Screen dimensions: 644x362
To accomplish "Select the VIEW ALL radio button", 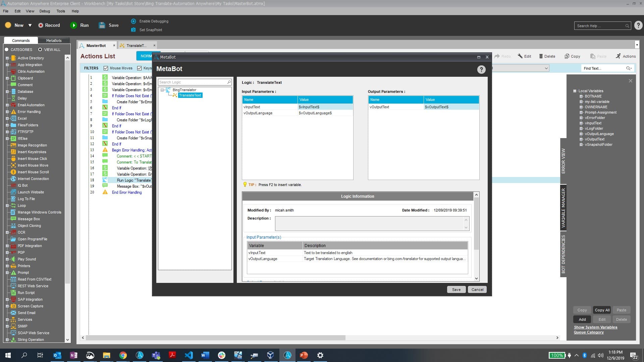I will tap(40, 50).
